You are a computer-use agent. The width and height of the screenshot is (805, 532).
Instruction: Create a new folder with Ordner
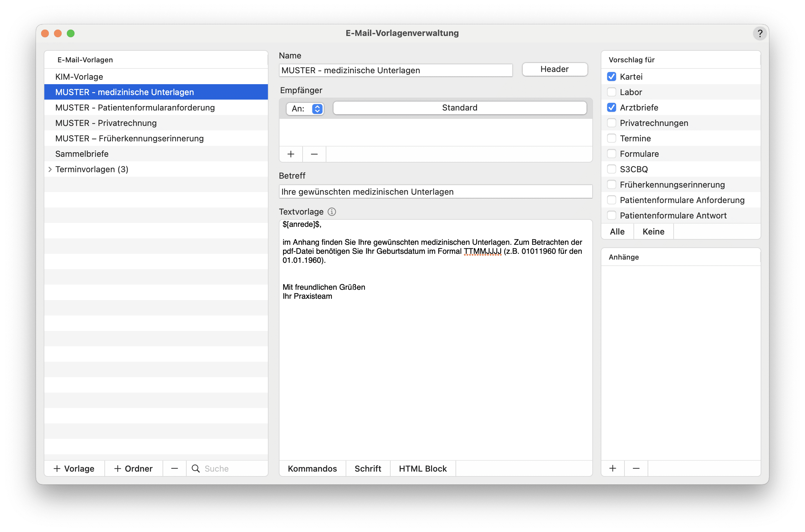tap(133, 468)
